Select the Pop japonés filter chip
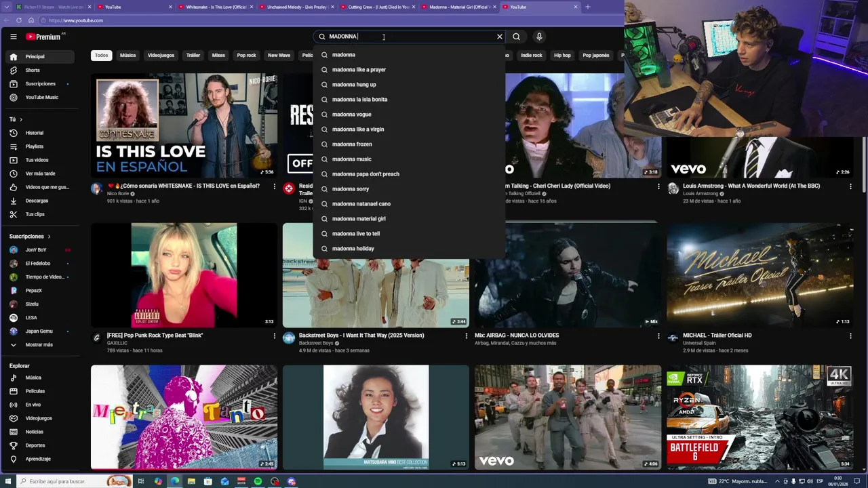868x488 pixels. [x=596, y=56]
